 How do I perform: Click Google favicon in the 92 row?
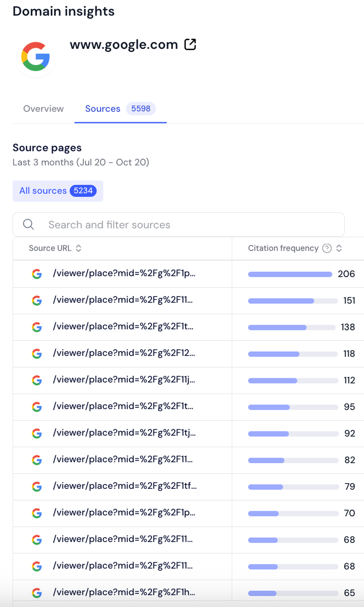pos(37,433)
